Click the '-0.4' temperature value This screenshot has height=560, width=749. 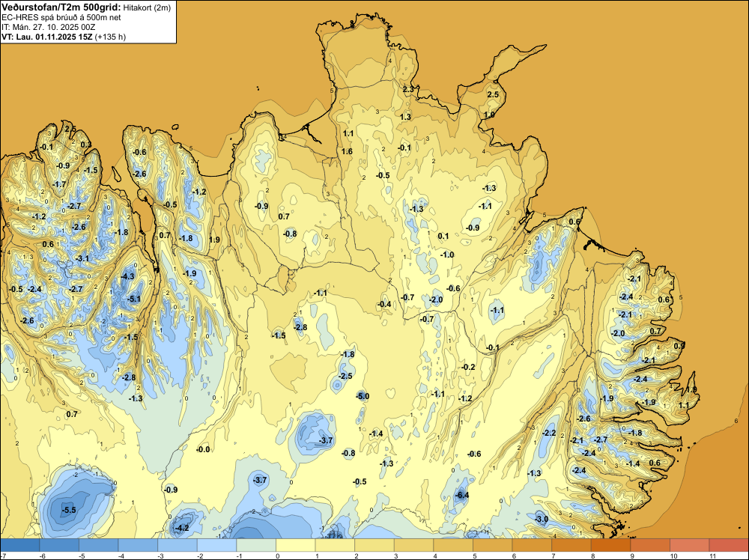[x=384, y=304]
